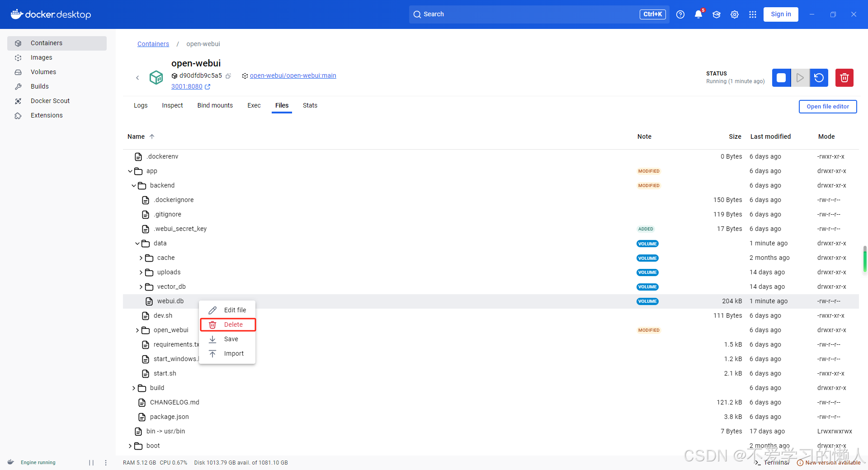Open the Builds sidebar section

point(57,86)
